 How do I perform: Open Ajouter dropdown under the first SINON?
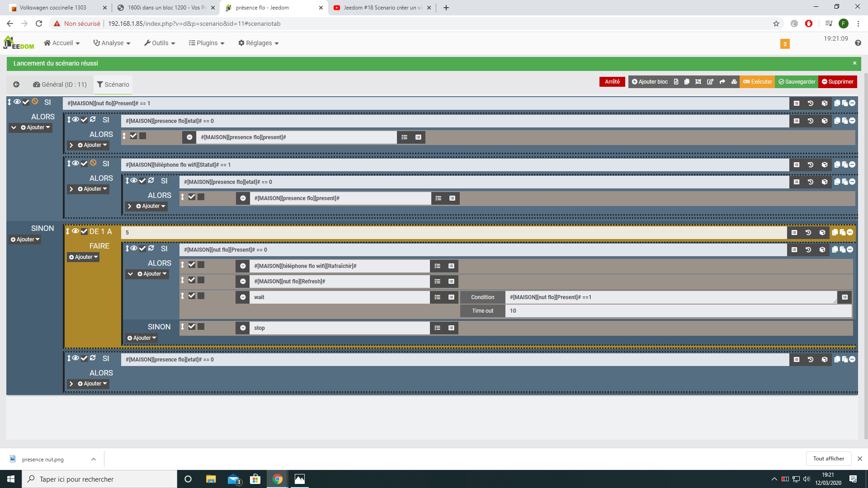point(25,239)
